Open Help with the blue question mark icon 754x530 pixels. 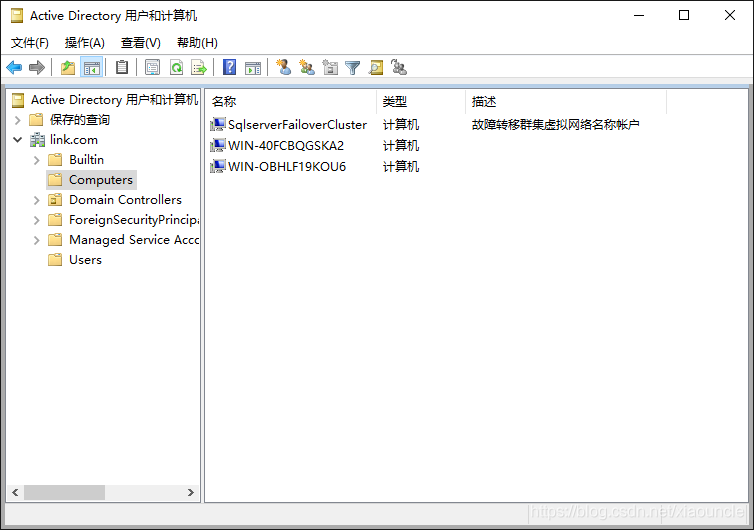229,67
